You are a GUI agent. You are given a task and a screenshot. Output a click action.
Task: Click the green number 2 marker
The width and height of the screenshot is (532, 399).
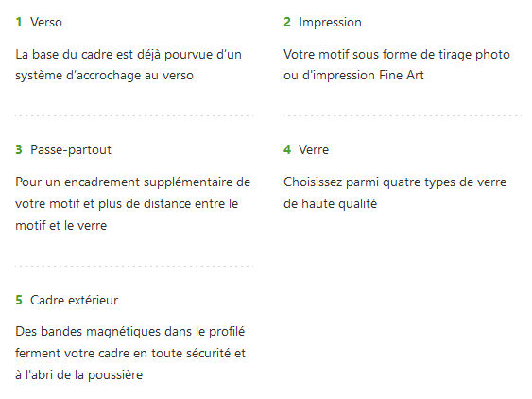[x=287, y=22]
